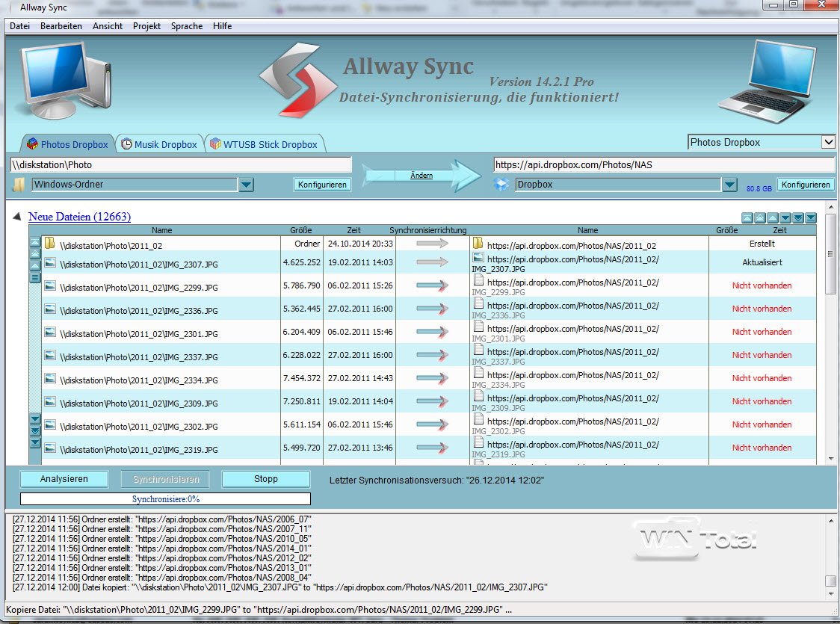840x624 pixels.
Task: Click the yellow folder icon beside Windows-Ordner
Action: coord(18,185)
